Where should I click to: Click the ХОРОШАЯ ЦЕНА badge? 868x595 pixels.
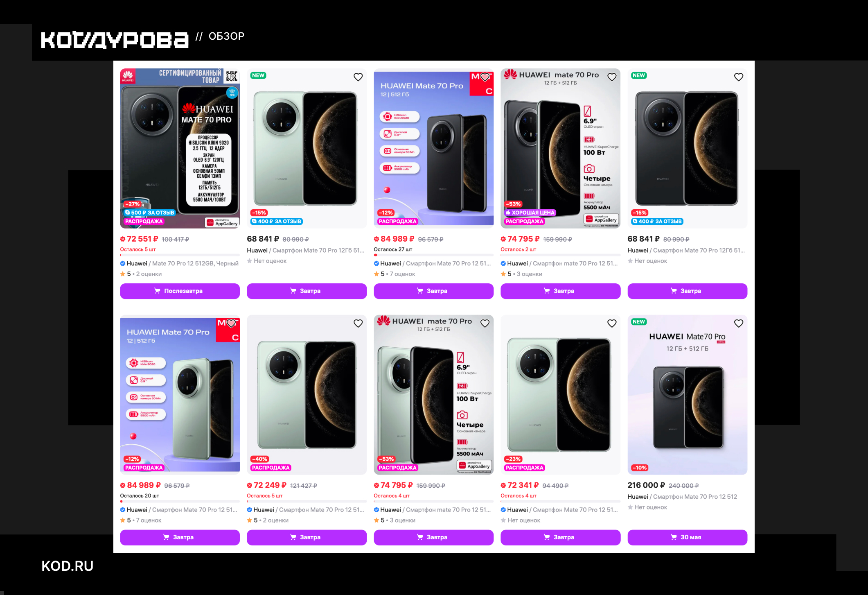(x=530, y=213)
